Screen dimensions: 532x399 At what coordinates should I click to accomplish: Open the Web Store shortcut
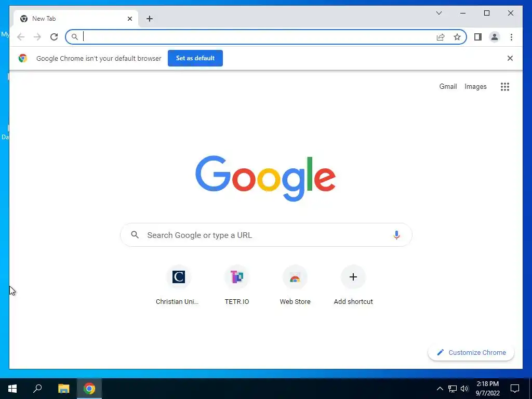pyautogui.click(x=295, y=285)
